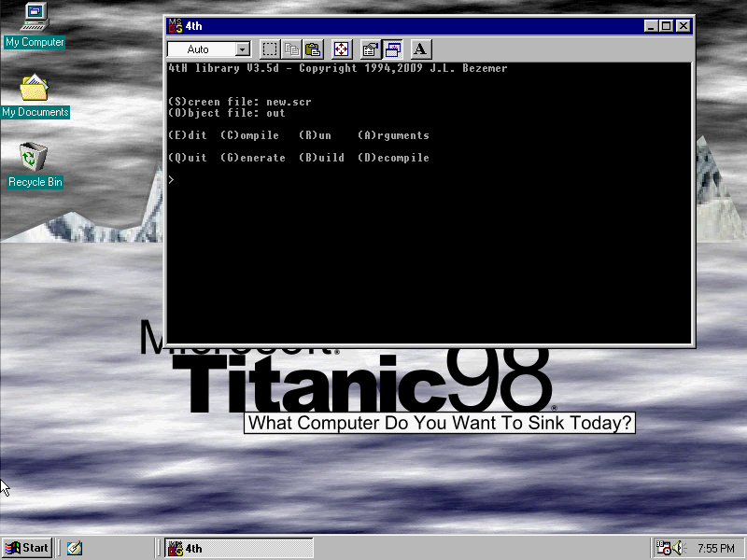Close the 4th console window
This screenshot has height=560, width=747.
(683, 26)
